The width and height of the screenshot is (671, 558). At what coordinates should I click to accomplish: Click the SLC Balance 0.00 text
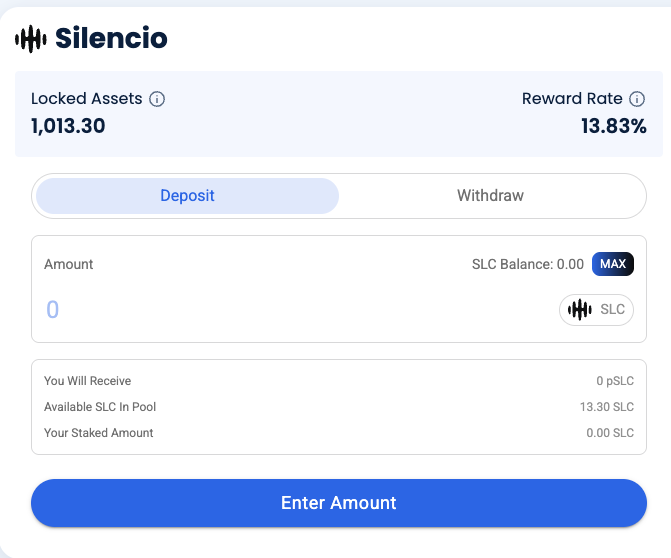pos(527,264)
